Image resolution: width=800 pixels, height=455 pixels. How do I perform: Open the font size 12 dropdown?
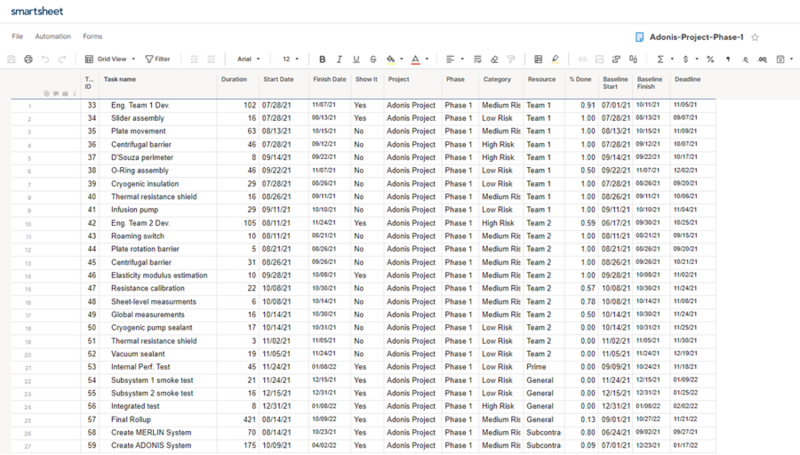point(291,59)
